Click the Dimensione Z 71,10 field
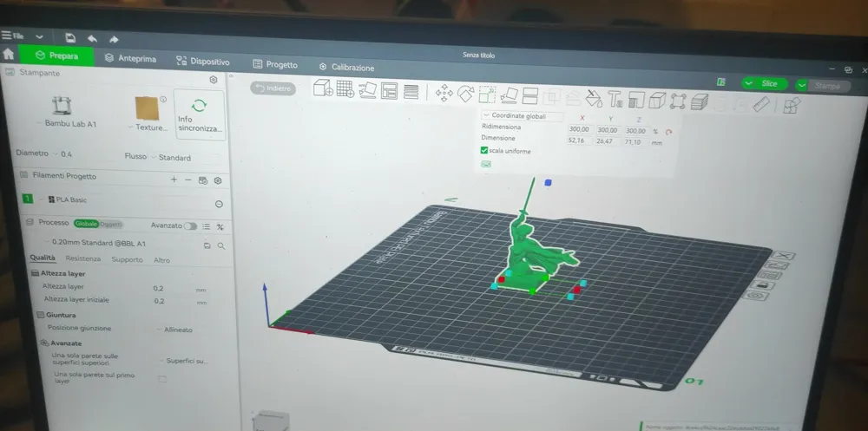 pos(635,142)
